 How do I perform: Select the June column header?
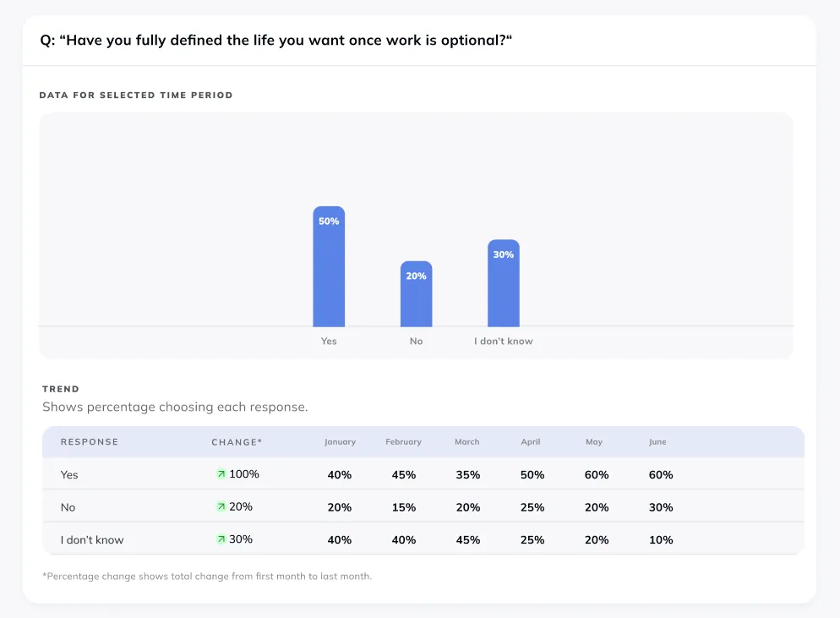657,442
